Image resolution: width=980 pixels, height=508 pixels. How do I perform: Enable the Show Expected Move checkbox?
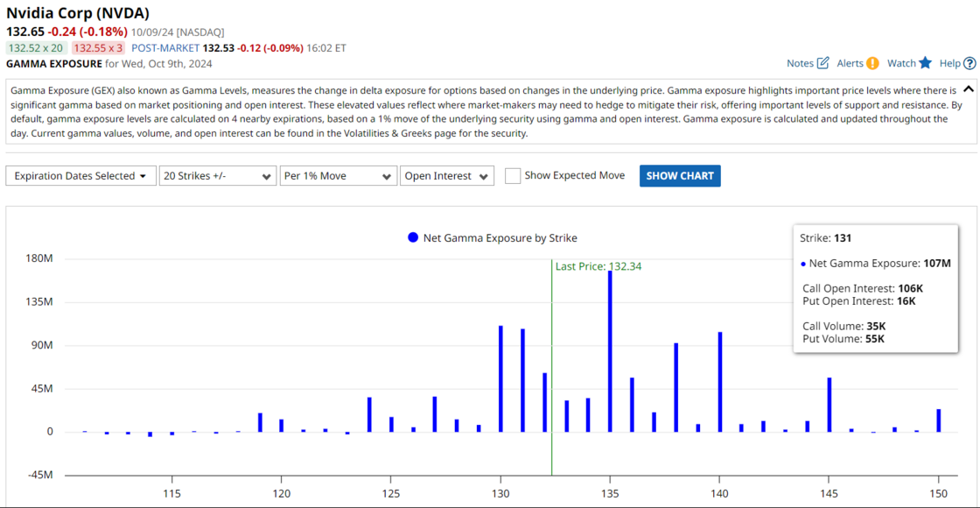513,175
